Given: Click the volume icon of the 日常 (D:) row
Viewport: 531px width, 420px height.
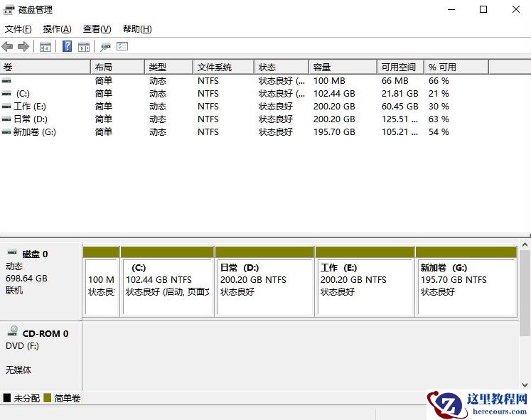Looking at the screenshot, I should (6, 119).
